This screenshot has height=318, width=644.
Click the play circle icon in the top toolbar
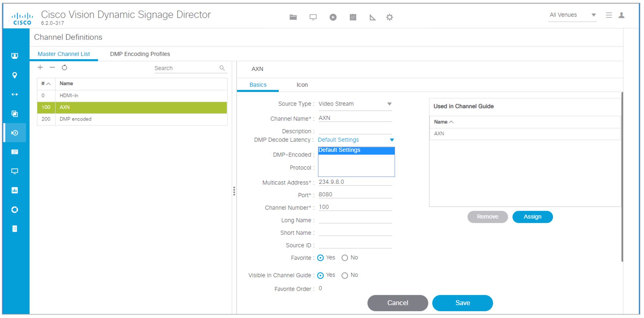coord(333,17)
